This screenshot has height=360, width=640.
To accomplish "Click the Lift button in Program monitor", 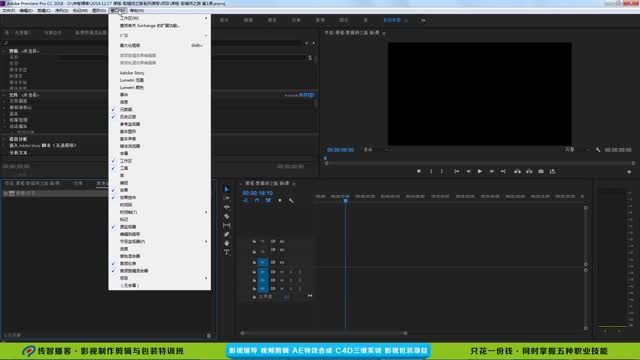I will [518, 171].
